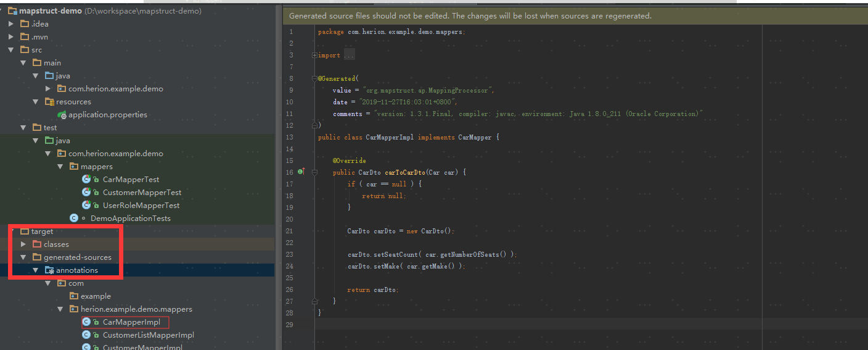The width and height of the screenshot is (868, 350).
Task: Click the generated-sources folder icon
Action: pyautogui.click(x=37, y=257)
